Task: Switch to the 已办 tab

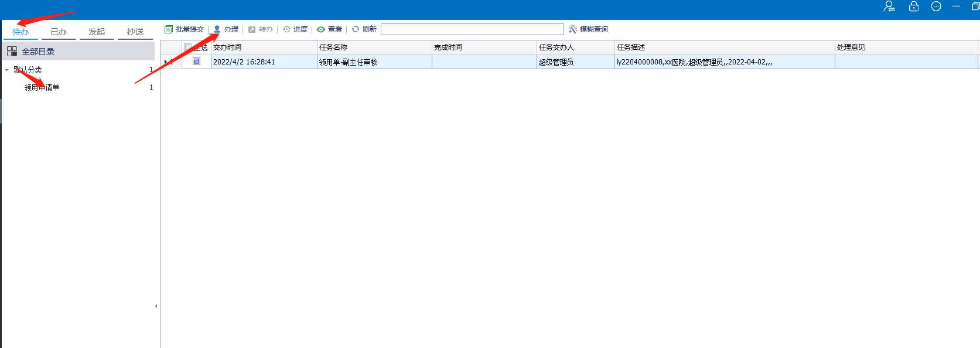Action: [59, 32]
